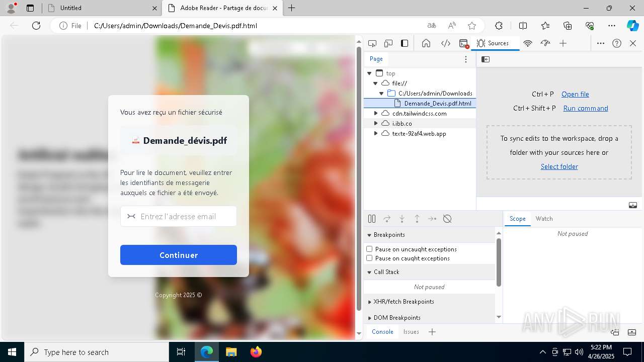This screenshot has width=644, height=362.
Task: Click the email address input field
Action: (179, 216)
